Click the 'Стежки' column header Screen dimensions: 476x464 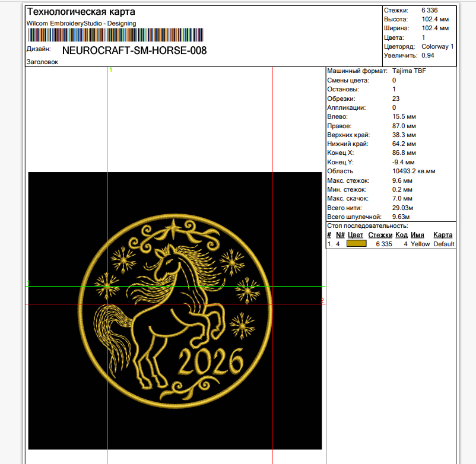click(380, 235)
